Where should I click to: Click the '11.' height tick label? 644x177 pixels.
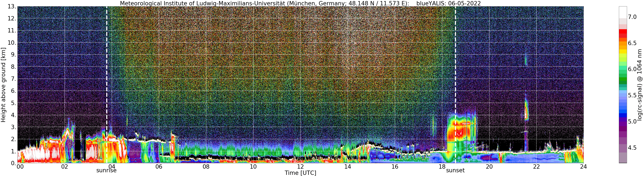pos(12,31)
